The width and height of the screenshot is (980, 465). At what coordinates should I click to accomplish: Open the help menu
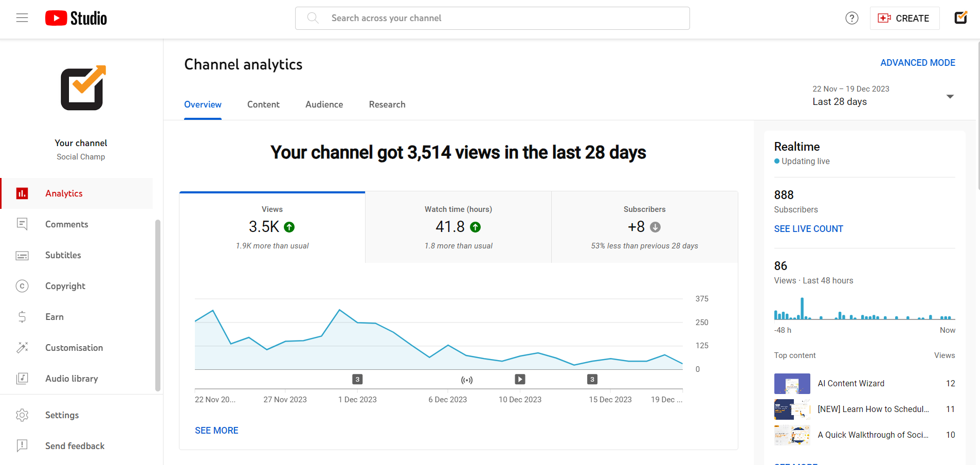coord(851,17)
